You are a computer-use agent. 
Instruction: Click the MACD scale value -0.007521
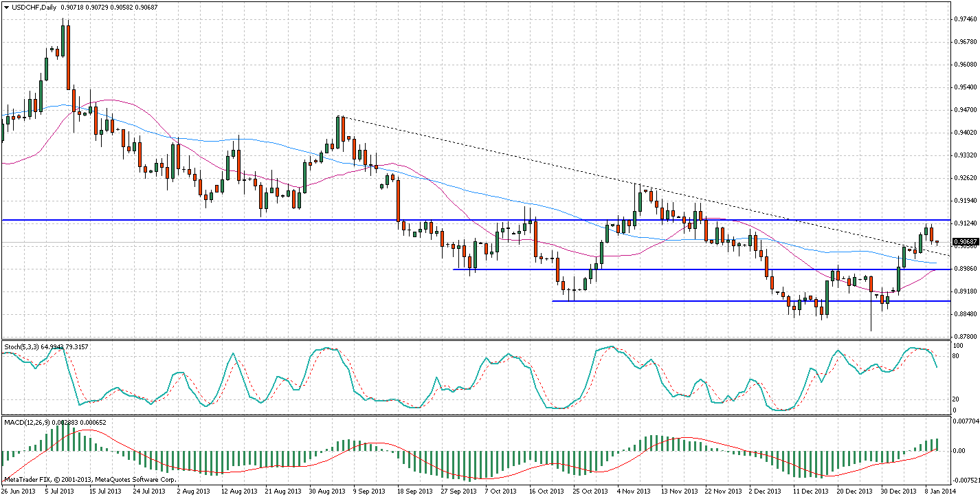(966, 481)
